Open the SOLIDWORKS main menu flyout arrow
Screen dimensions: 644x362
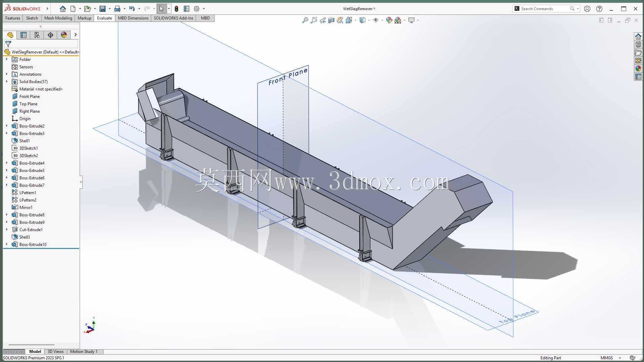pyautogui.click(x=47, y=9)
